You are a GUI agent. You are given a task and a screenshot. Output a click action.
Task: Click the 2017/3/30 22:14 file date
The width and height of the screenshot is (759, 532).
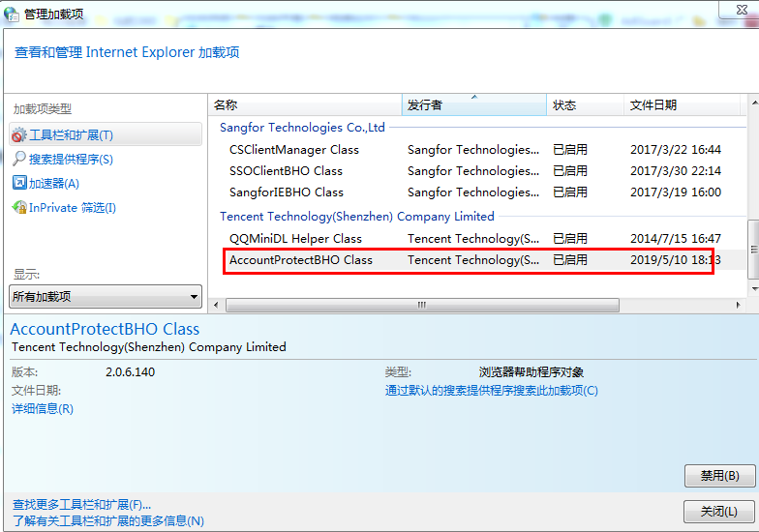click(x=676, y=170)
